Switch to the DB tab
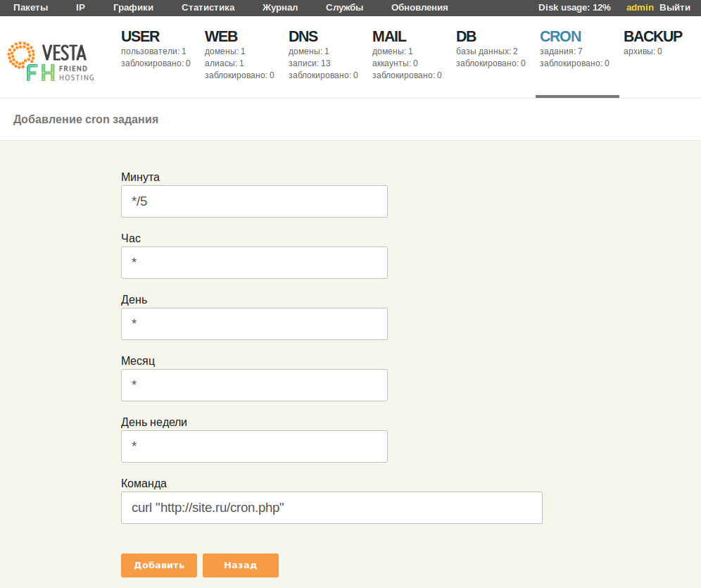The height and width of the screenshot is (588, 701). (x=466, y=36)
